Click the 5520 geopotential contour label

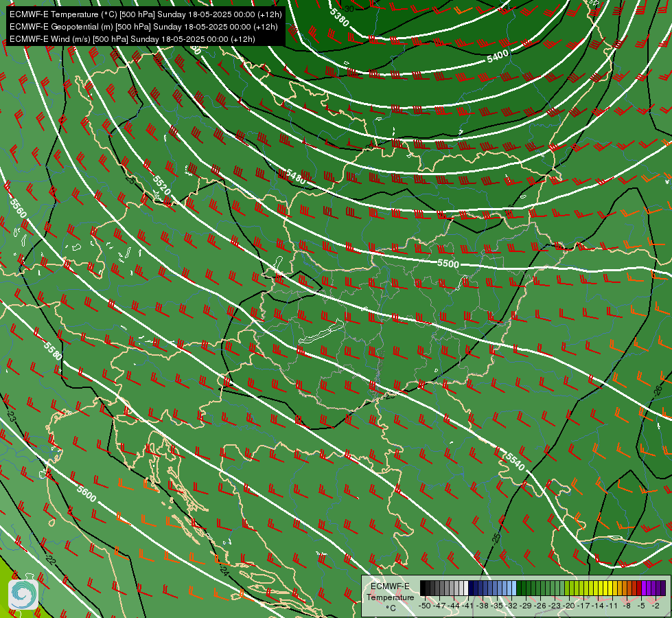[161, 185]
